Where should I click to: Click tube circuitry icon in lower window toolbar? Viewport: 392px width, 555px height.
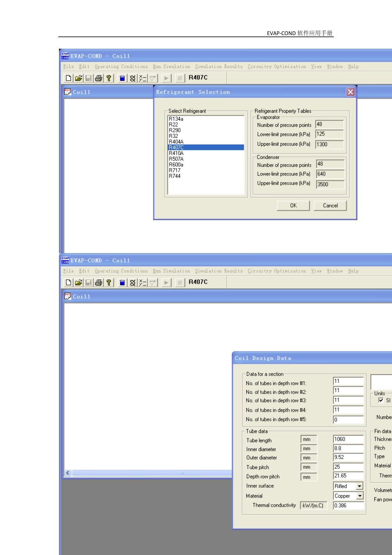click(x=143, y=282)
